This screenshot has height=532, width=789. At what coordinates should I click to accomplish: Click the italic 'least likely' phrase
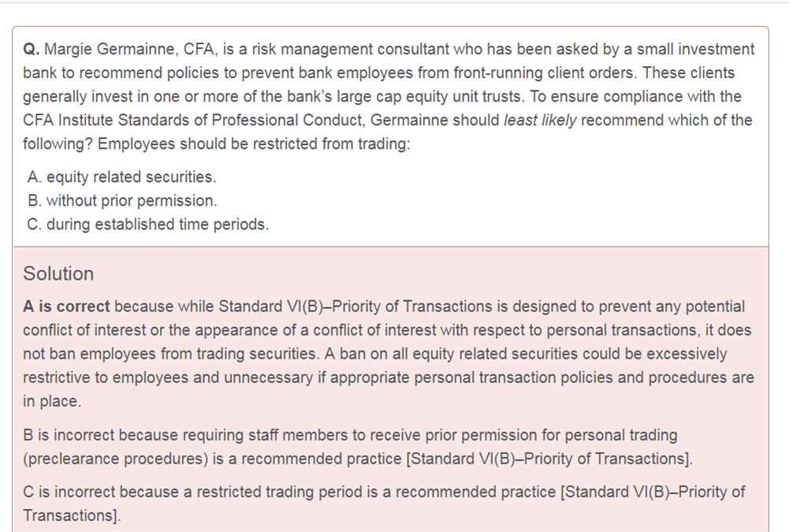click(x=540, y=121)
